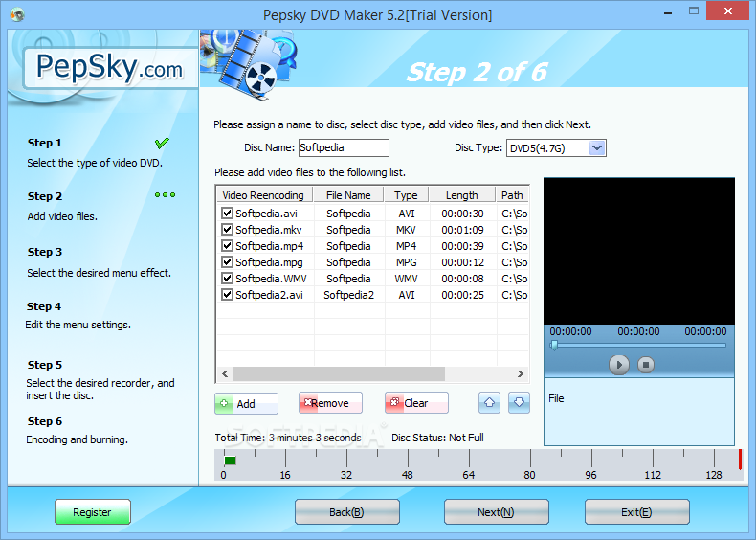
Task: Click the Add button
Action: point(246,403)
